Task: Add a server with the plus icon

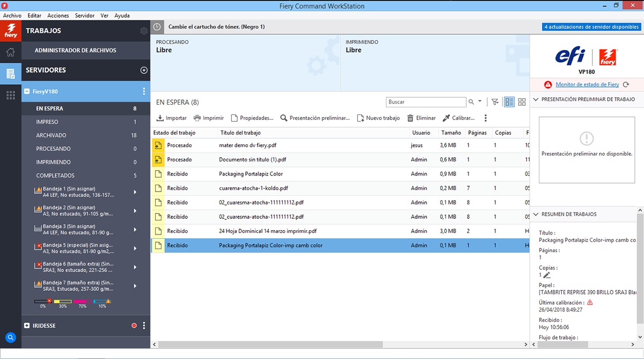Action: point(144,70)
